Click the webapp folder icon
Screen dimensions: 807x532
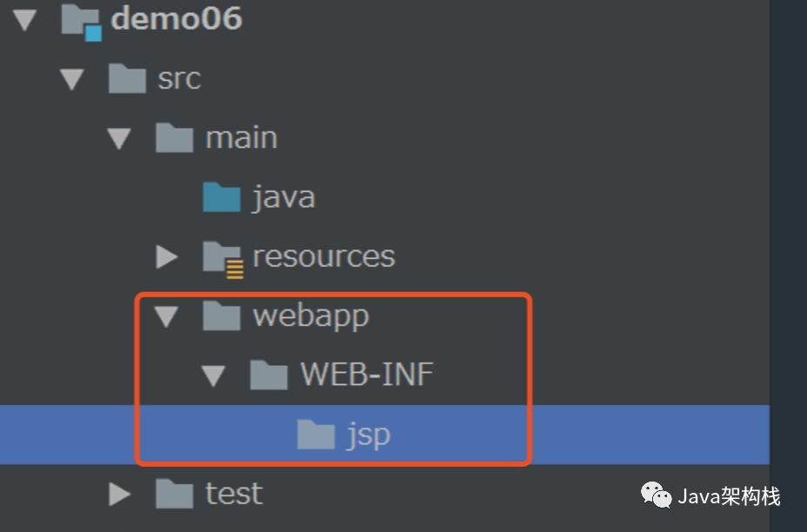[x=221, y=316]
